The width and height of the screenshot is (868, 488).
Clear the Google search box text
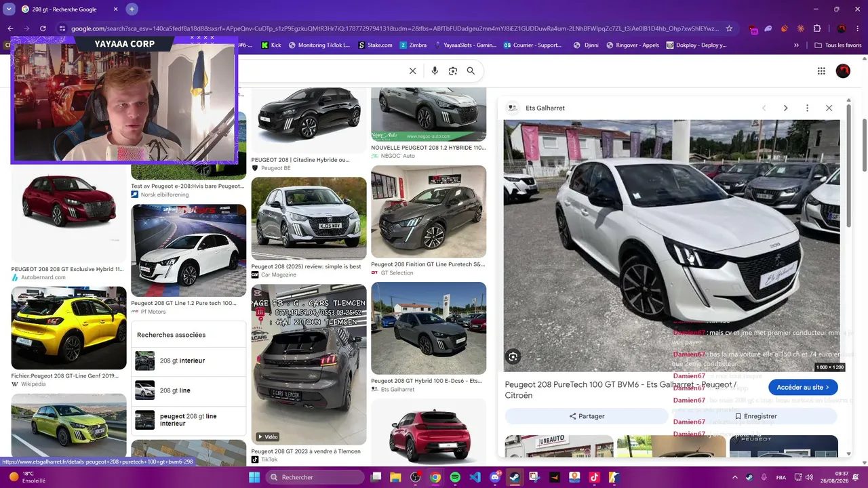click(412, 70)
